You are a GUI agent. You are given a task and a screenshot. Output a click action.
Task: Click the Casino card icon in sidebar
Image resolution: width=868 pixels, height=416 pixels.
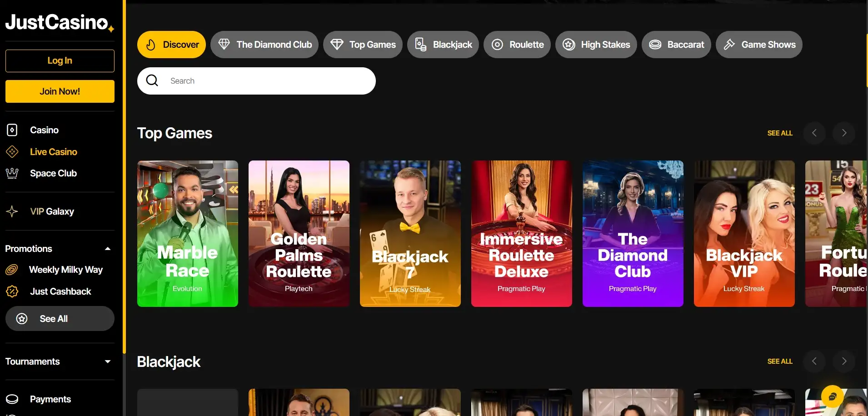click(x=12, y=130)
